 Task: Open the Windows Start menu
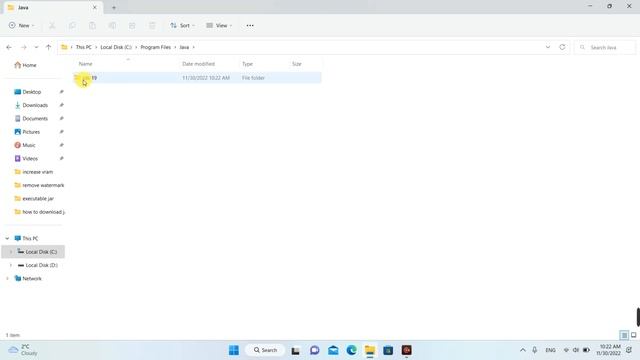tap(234, 350)
